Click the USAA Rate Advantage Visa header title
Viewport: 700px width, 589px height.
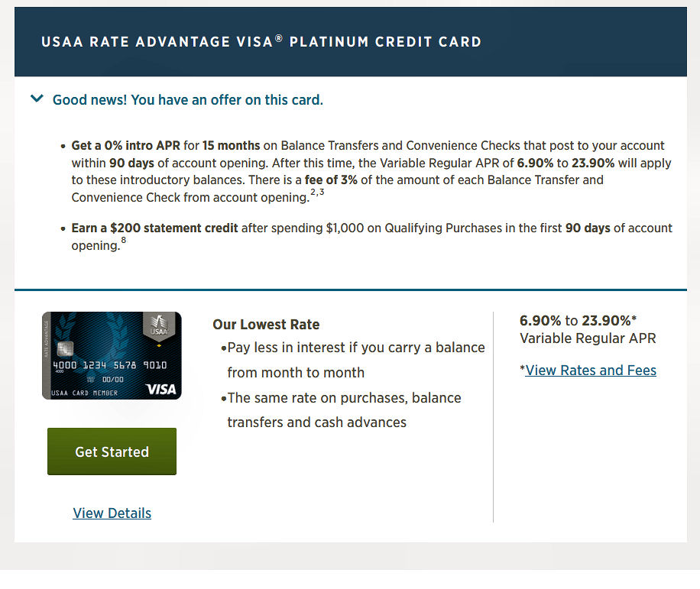coord(261,42)
